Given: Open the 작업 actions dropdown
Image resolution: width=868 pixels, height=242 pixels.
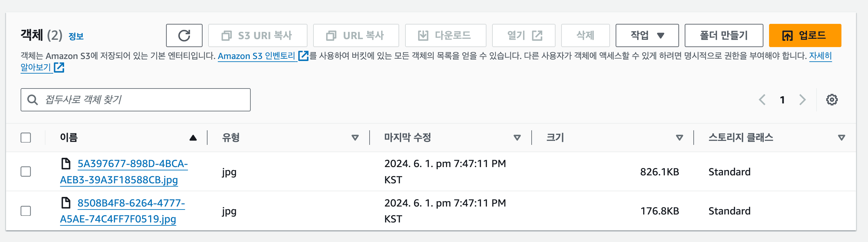Looking at the screenshot, I should click(647, 35).
